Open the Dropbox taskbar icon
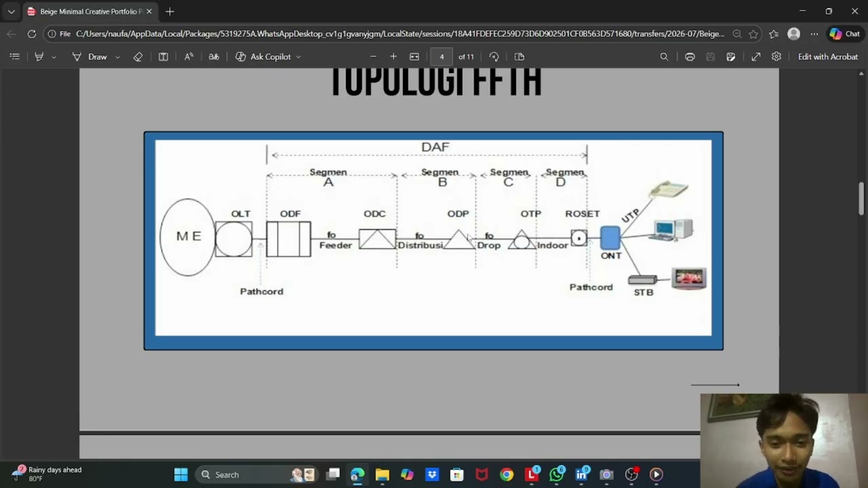The width and height of the screenshot is (868, 488). point(432,475)
